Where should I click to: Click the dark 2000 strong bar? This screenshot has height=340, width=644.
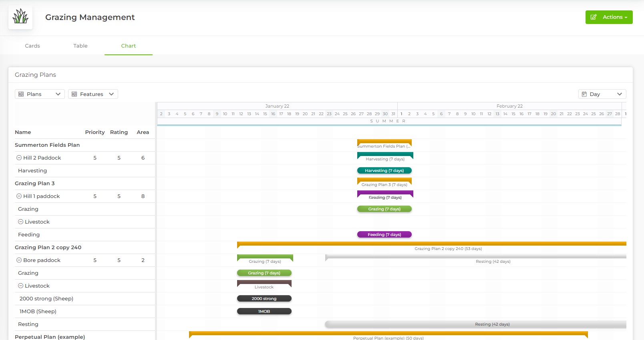(264, 298)
